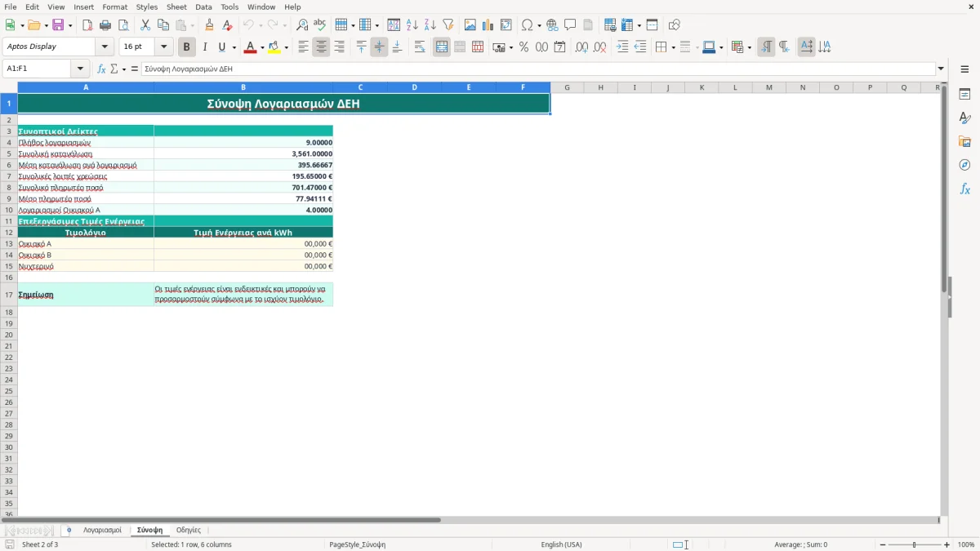This screenshot has height=551, width=980.
Task: Click the Print icon
Action: click(105, 25)
